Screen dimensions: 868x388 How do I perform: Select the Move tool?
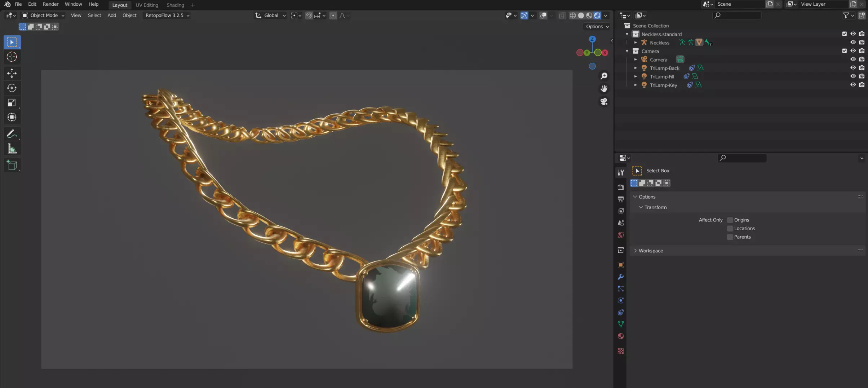[x=12, y=73]
